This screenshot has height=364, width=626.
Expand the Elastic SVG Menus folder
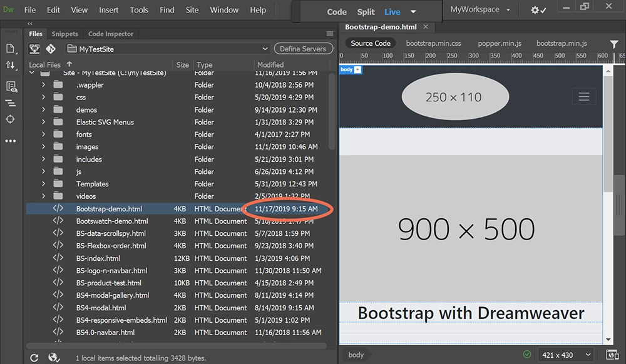pos(43,121)
